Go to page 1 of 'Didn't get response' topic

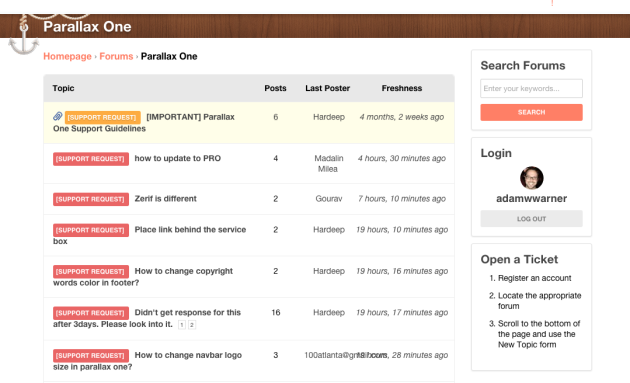tap(182, 325)
